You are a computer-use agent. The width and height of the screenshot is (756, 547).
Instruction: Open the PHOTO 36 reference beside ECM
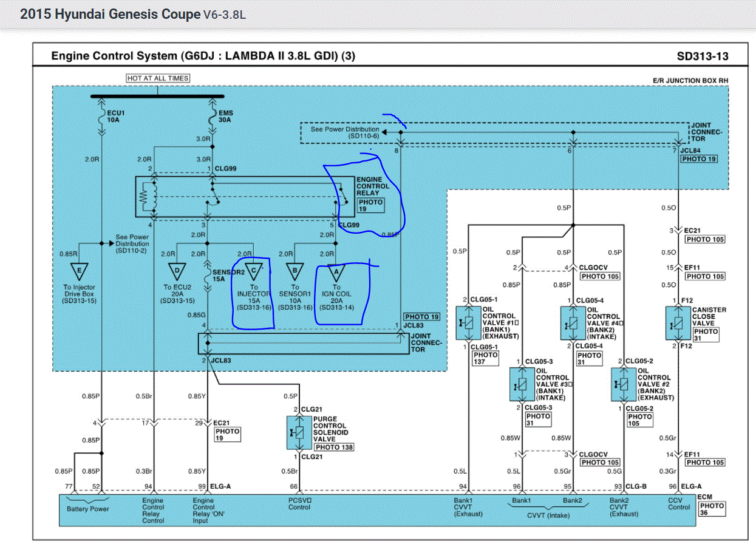coord(712,509)
